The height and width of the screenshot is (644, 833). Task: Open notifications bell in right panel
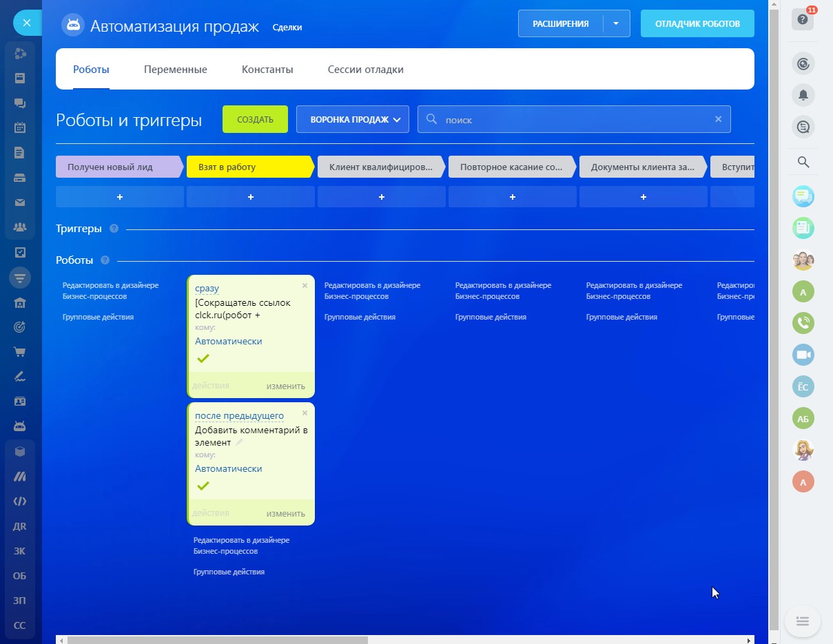(x=803, y=95)
